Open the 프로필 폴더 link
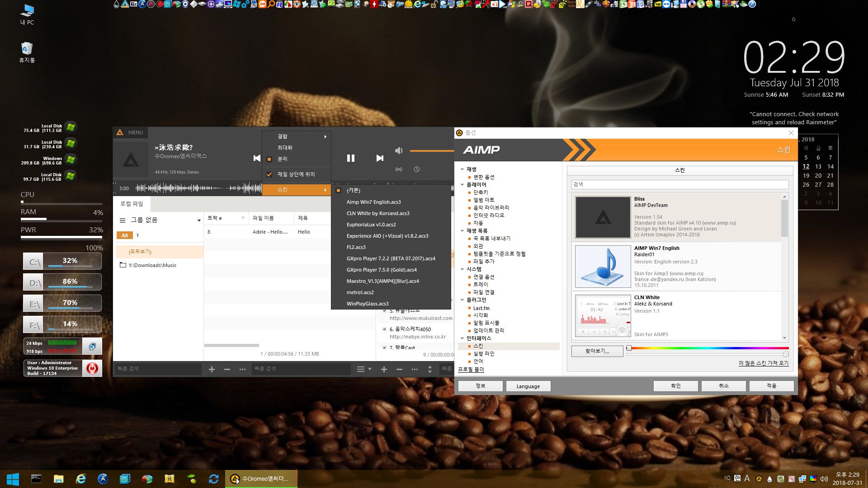 (x=471, y=370)
